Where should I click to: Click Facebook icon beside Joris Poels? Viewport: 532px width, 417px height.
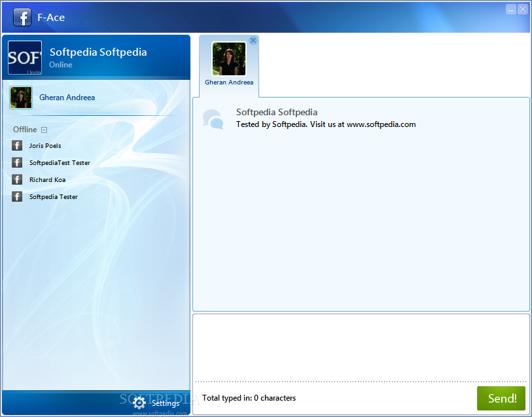click(x=17, y=145)
